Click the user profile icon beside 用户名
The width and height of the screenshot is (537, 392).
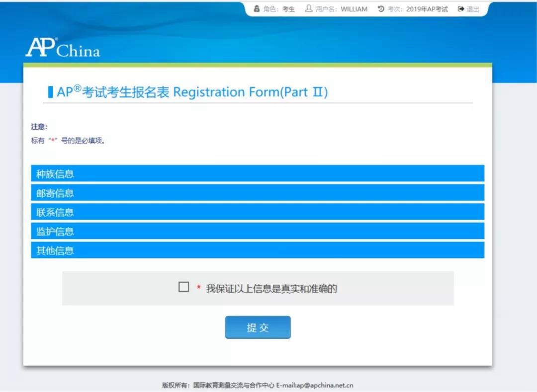point(309,9)
